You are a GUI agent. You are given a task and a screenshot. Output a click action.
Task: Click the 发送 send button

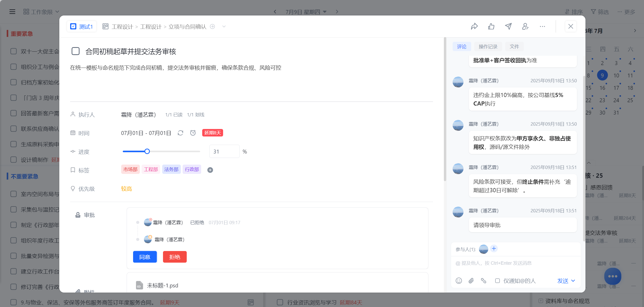(563, 281)
